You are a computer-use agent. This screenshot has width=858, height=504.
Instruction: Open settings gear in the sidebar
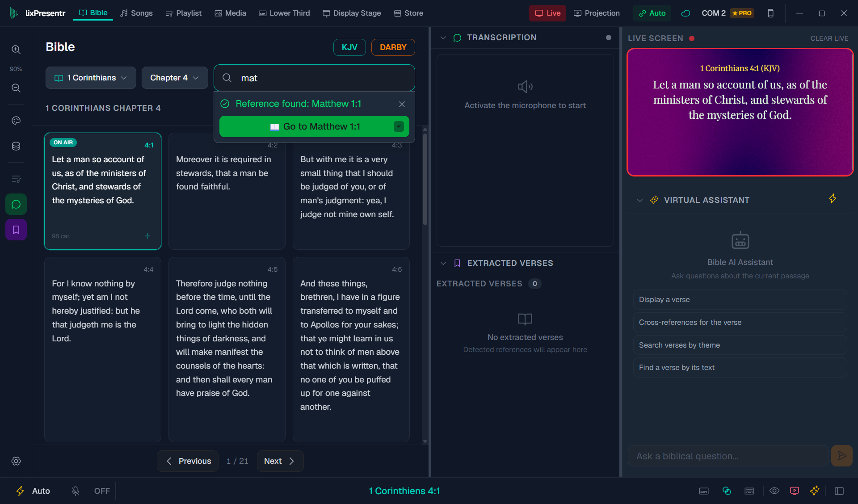click(16, 461)
